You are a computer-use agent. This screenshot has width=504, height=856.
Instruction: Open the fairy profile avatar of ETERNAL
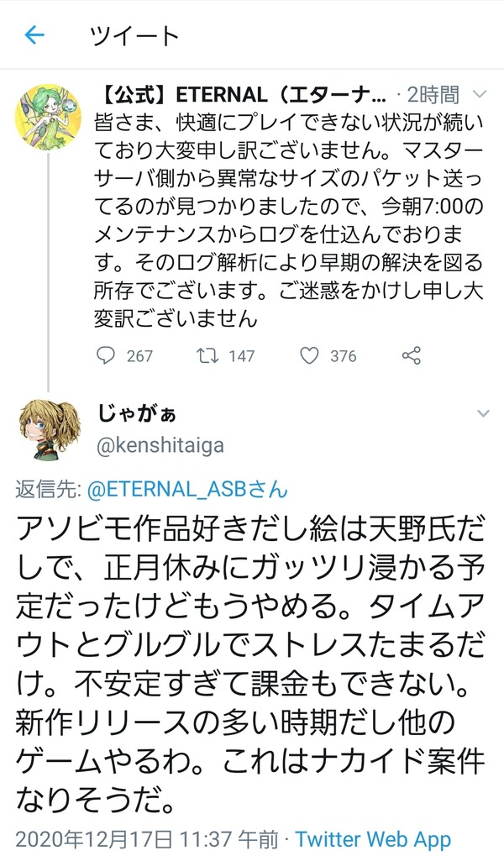click(48, 118)
